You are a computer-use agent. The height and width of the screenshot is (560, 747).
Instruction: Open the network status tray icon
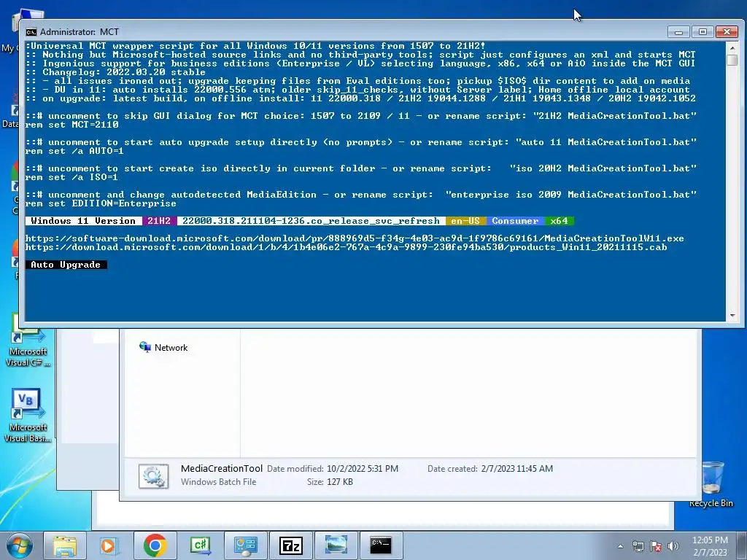[x=638, y=546]
